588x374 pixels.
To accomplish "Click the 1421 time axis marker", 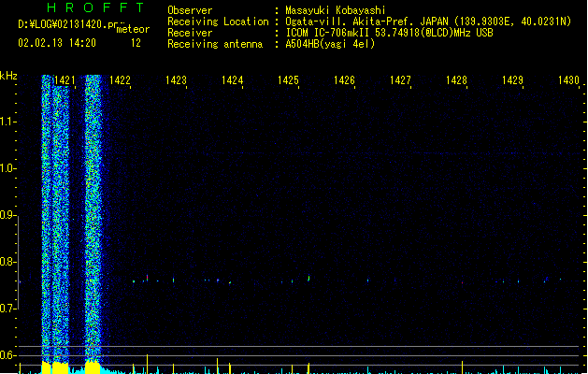I will [x=65, y=80].
